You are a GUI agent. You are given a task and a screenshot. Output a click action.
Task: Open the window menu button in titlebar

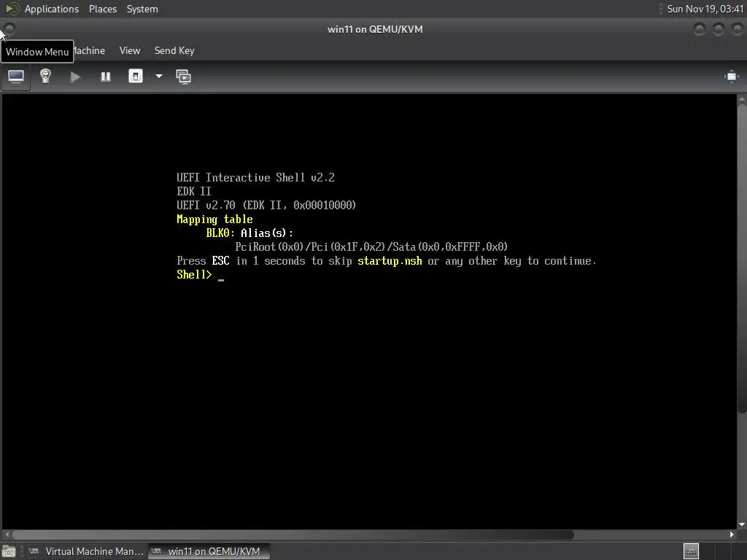(9, 29)
